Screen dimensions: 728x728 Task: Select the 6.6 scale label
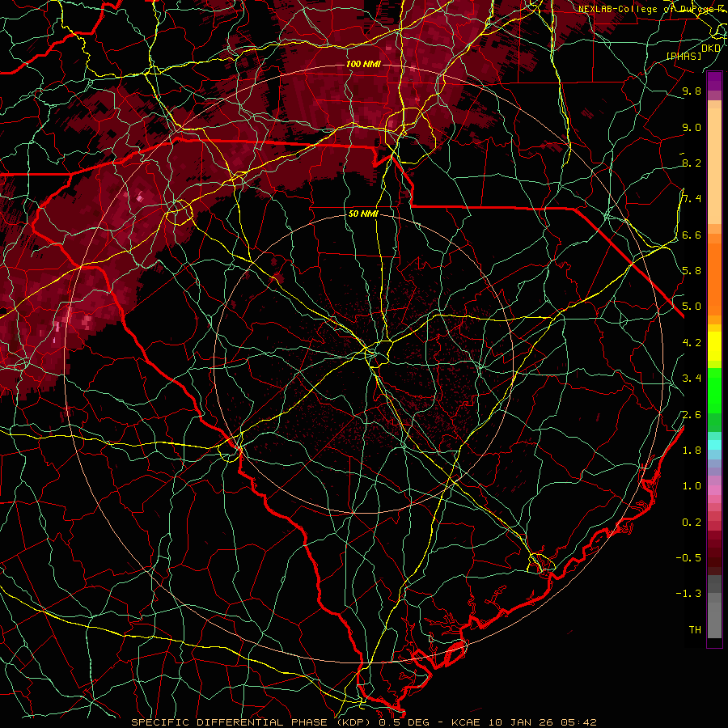pyautogui.click(x=692, y=235)
